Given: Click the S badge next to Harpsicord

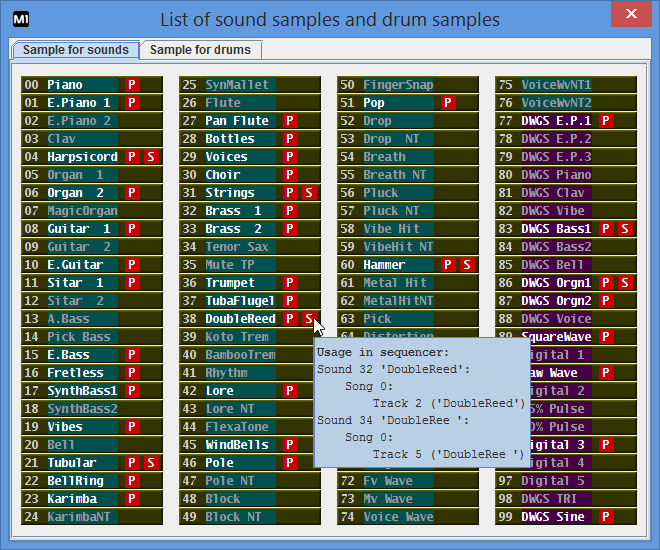Looking at the screenshot, I should (151, 157).
